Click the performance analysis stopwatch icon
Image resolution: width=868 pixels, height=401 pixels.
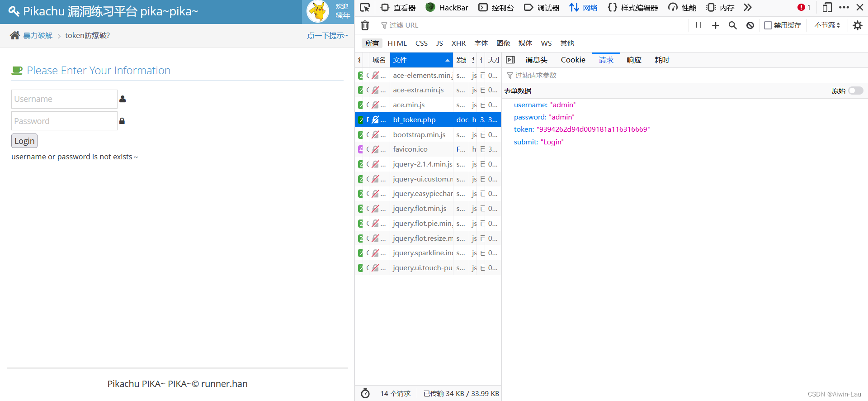click(x=365, y=394)
